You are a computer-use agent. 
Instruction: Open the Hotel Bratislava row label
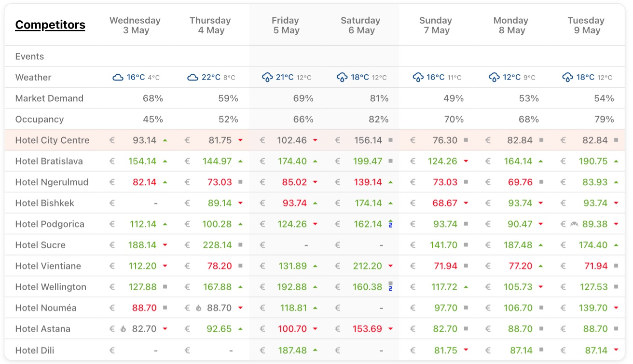coord(49,161)
